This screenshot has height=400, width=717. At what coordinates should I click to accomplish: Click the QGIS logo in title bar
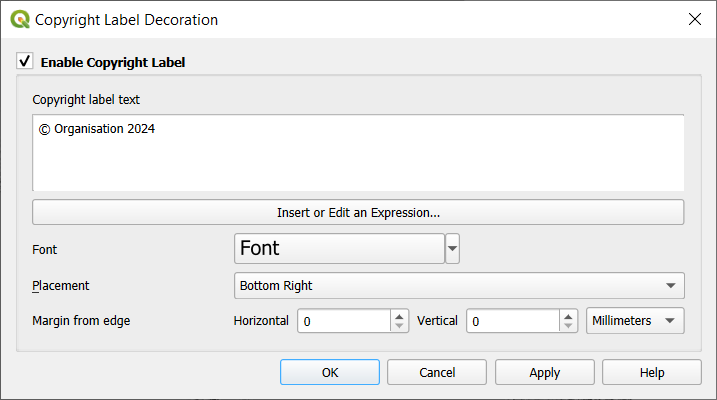(20, 19)
